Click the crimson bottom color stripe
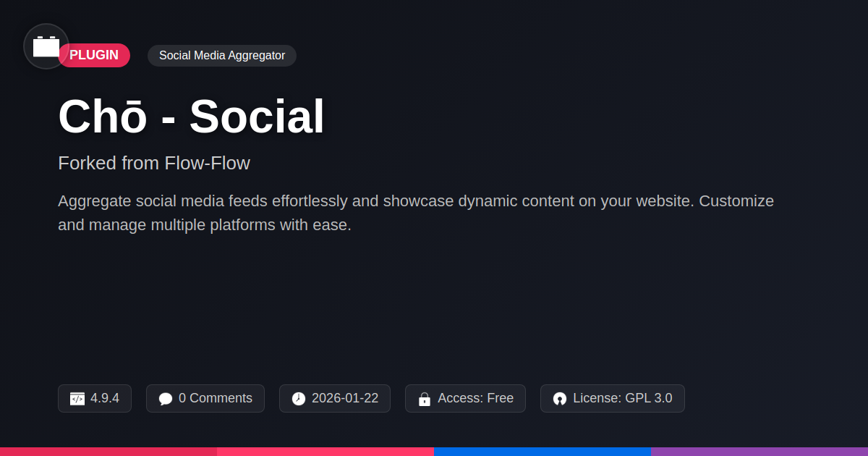 point(109,452)
